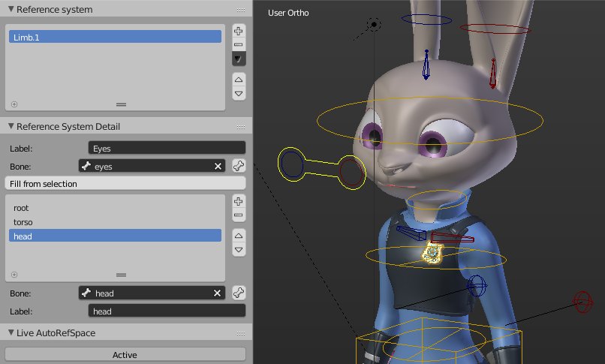Add a bone entry with plus icon

point(239,201)
